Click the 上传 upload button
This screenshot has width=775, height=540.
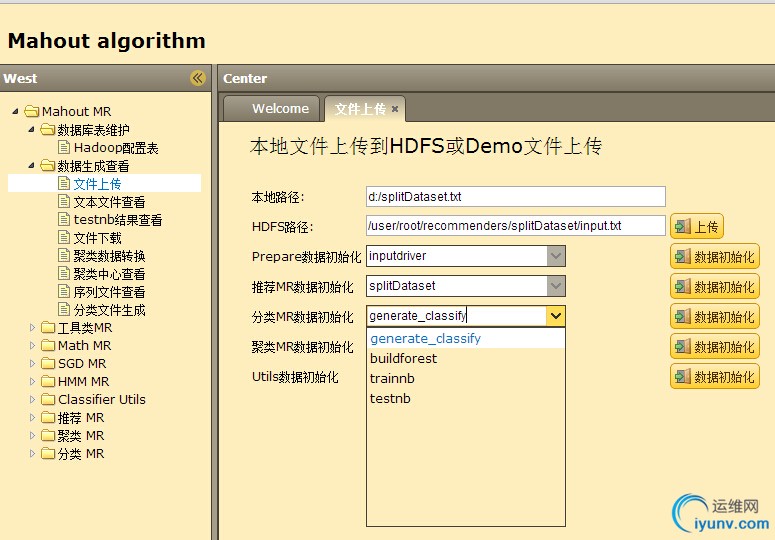697,226
